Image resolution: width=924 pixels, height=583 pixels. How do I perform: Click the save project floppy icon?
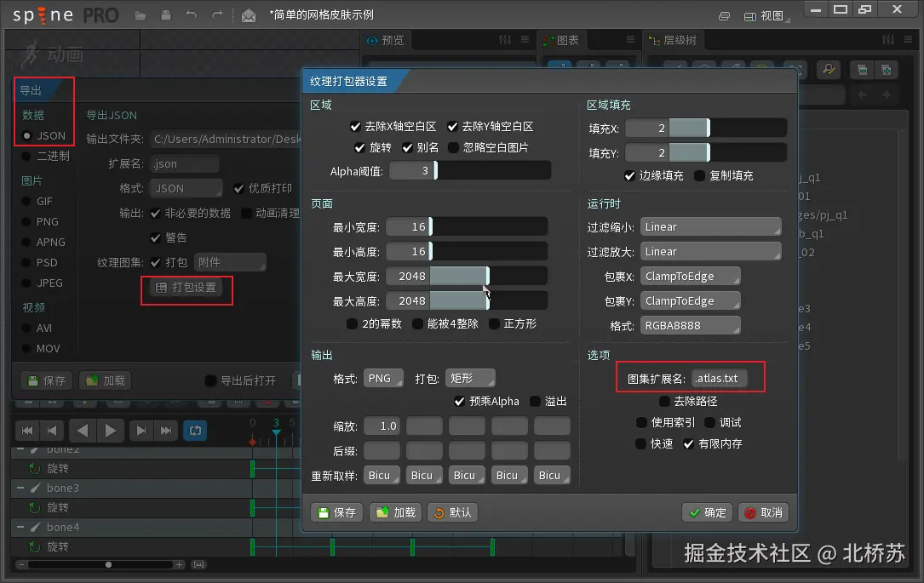(166, 16)
